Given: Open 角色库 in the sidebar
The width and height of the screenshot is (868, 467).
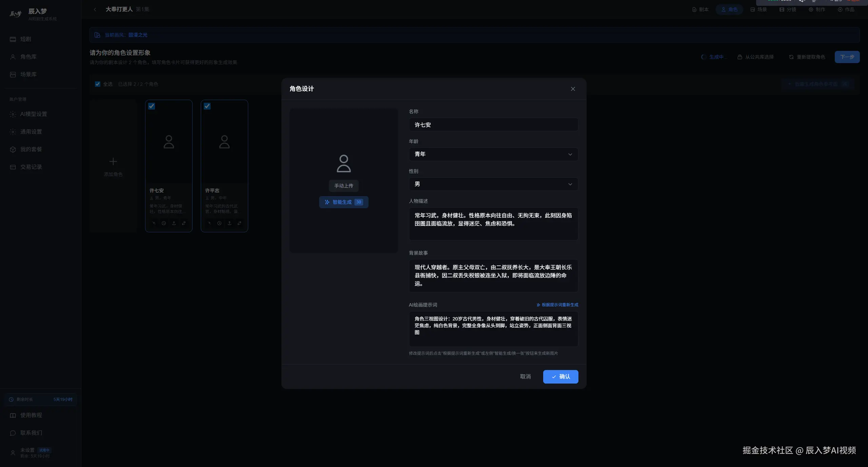Looking at the screenshot, I should click(x=28, y=57).
